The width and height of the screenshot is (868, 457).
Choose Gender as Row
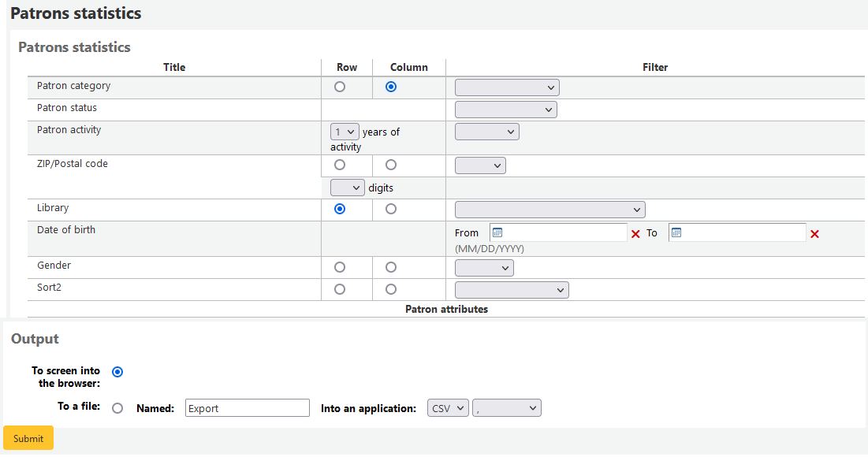point(339,267)
